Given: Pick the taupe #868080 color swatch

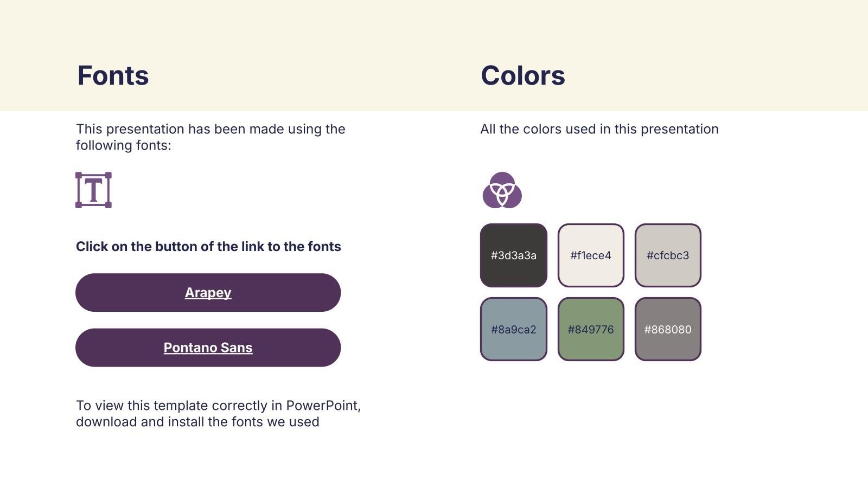Looking at the screenshot, I should click(x=667, y=329).
